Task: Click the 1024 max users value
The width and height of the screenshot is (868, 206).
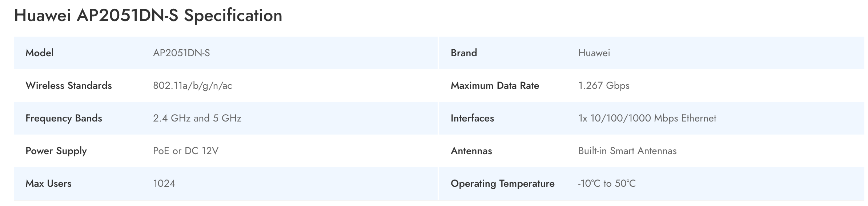Action: 164,184
